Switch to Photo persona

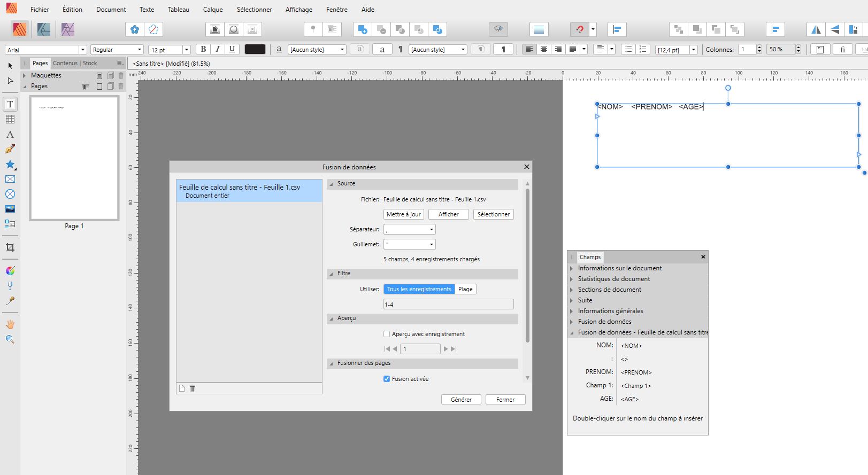point(67,29)
